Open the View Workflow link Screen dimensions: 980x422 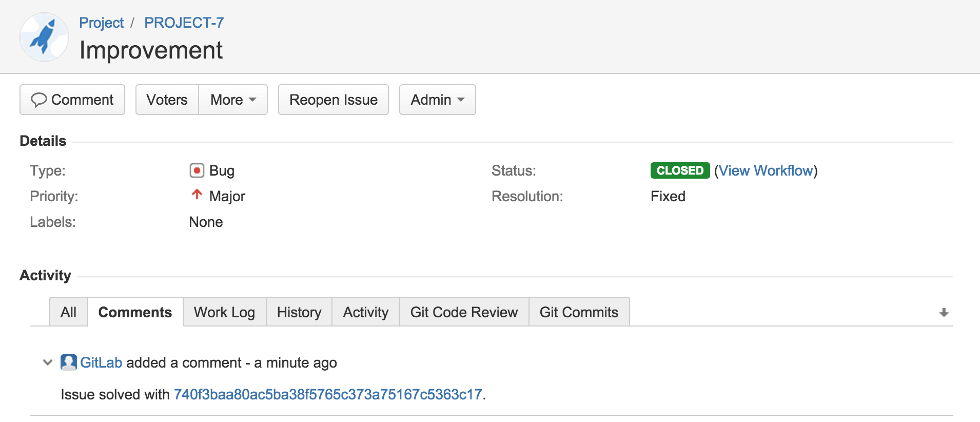point(766,170)
